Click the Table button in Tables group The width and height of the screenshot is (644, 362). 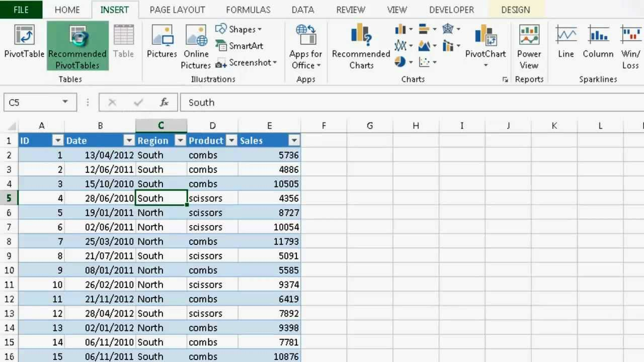point(123,42)
